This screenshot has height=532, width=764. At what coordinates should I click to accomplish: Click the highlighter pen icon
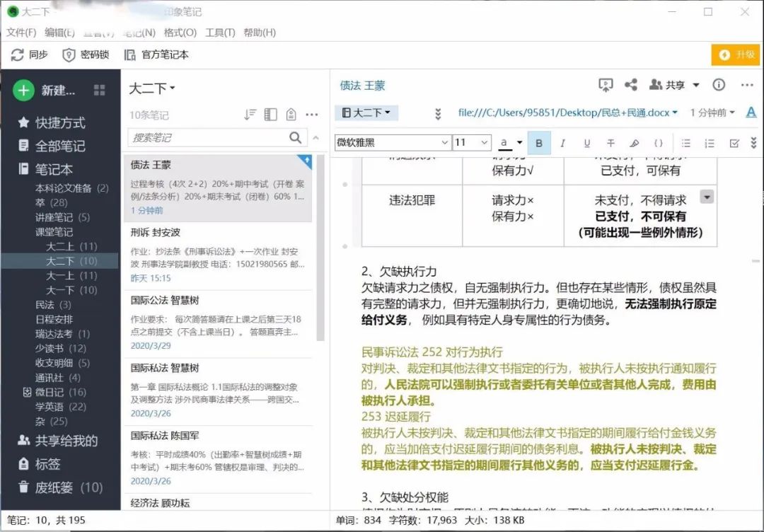coord(635,143)
